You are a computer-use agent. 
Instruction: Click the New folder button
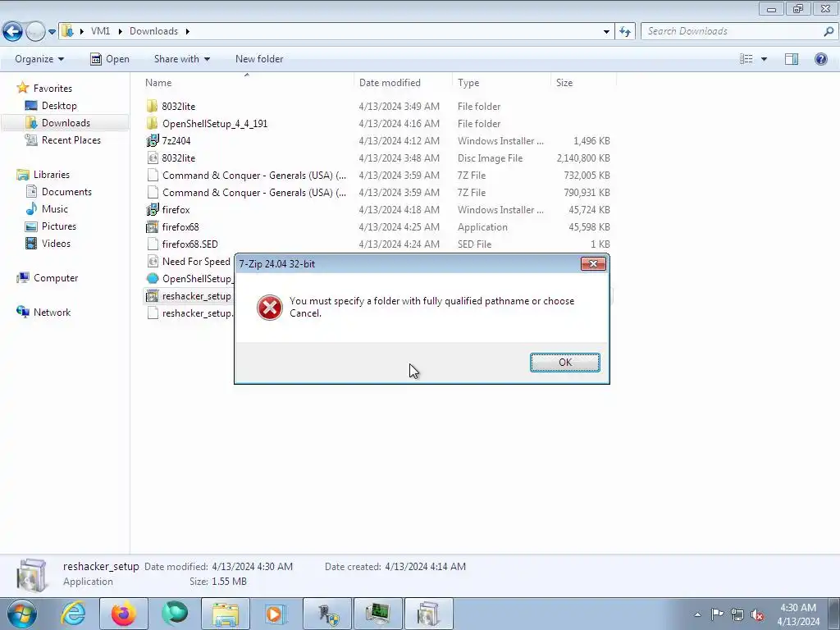(x=259, y=59)
